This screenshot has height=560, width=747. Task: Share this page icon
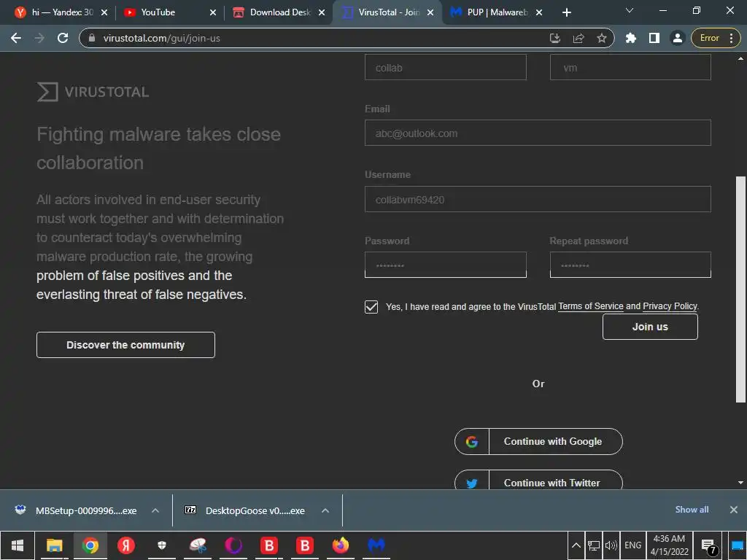coord(578,38)
